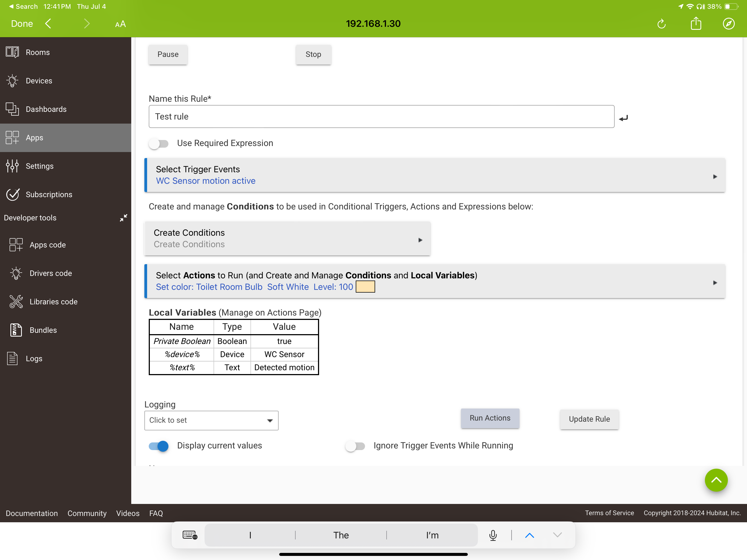Image resolution: width=747 pixels, height=560 pixels.
Task: Toggle Use Required Expression switch
Action: (158, 144)
